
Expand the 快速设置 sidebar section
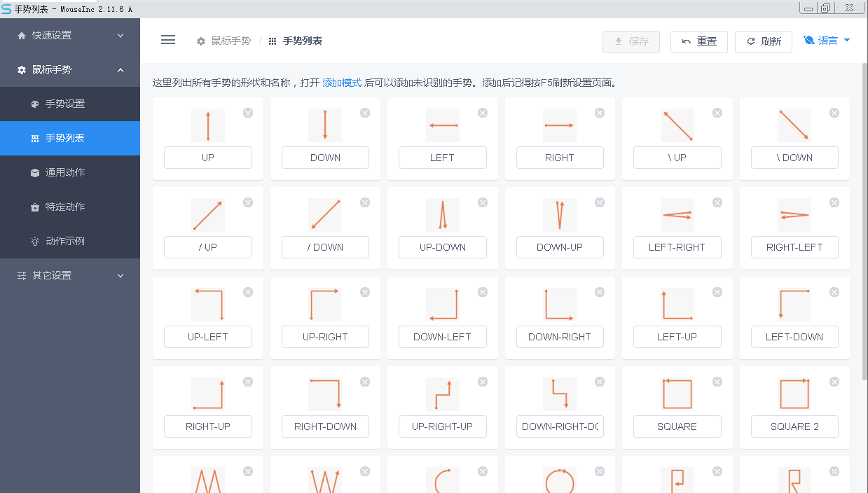click(x=70, y=35)
